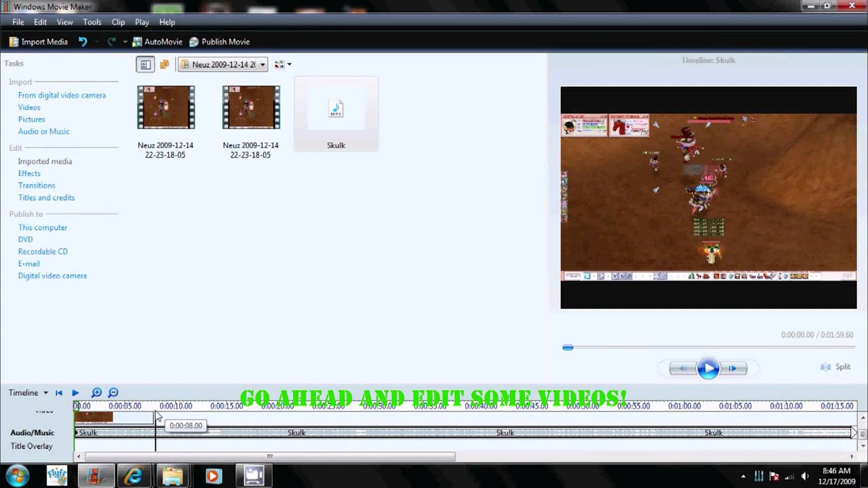Click Publish Movie in the toolbar
Screen dimensions: 868x488
pyautogui.click(x=219, y=41)
